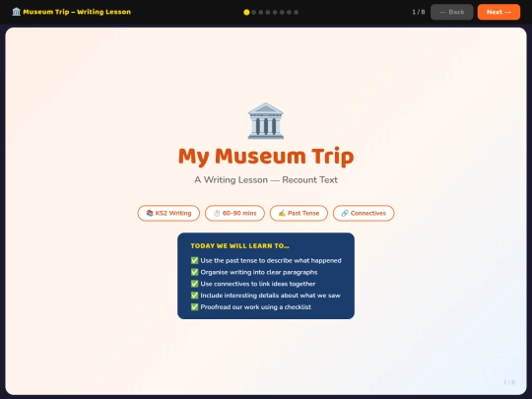Viewport: 532px width, 399px height.
Task: Click 'Use the past tense to describe what happened'
Action: point(271,260)
